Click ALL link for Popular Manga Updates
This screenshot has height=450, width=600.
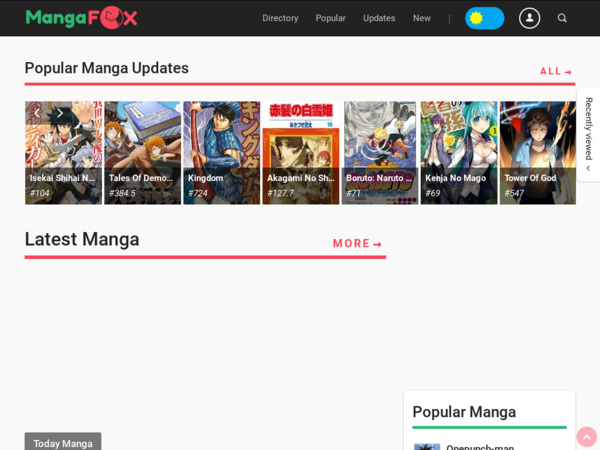(x=556, y=71)
